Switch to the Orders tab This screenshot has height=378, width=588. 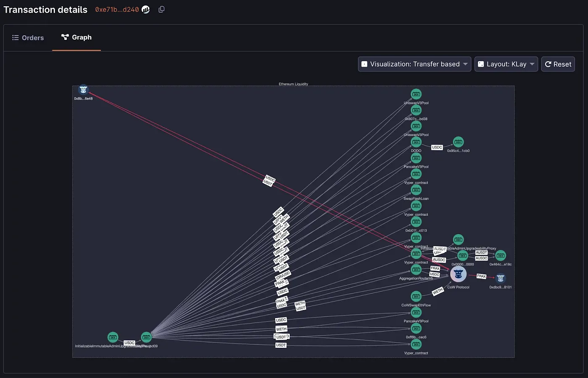(x=28, y=38)
